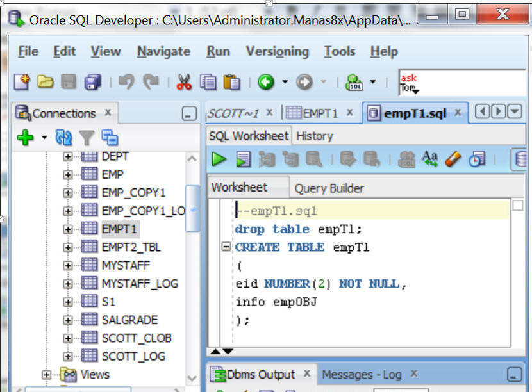
Task: Open the Navigate menu
Action: [163, 51]
